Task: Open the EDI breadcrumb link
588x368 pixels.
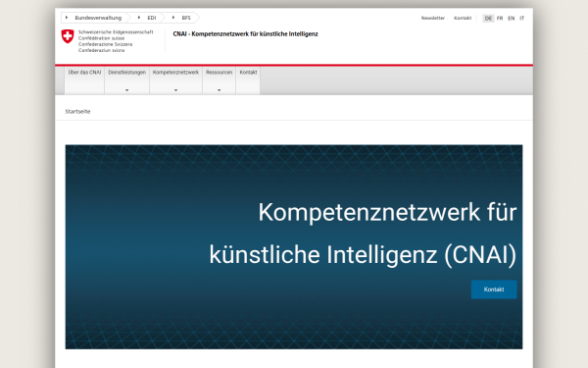Action: click(x=152, y=18)
